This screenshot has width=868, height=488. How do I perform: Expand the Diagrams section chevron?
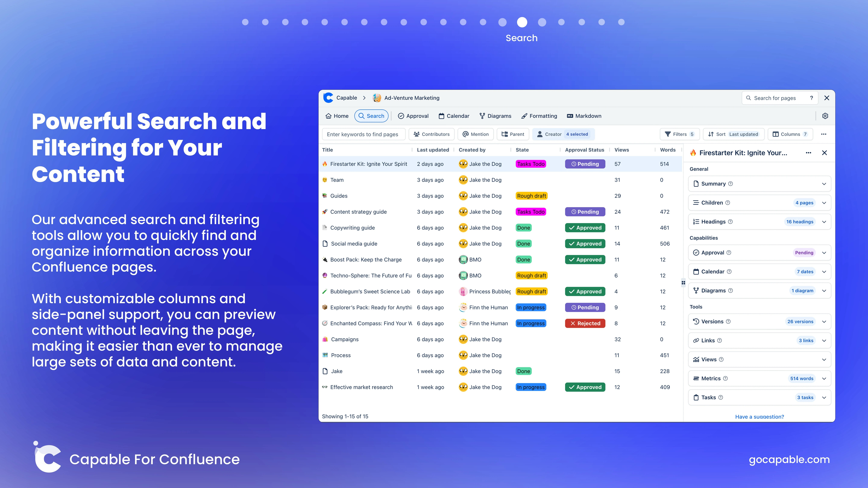(824, 291)
